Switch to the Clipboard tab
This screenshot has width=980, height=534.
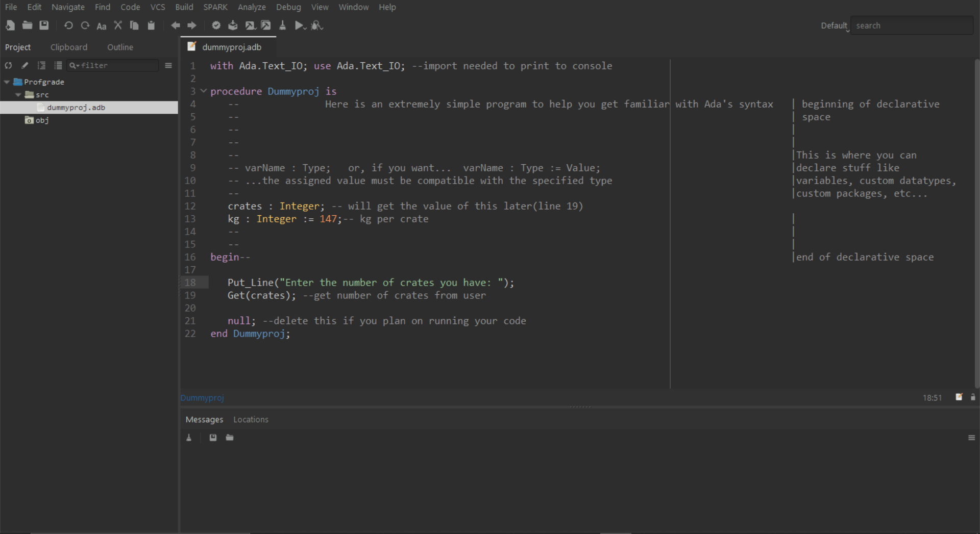point(69,47)
